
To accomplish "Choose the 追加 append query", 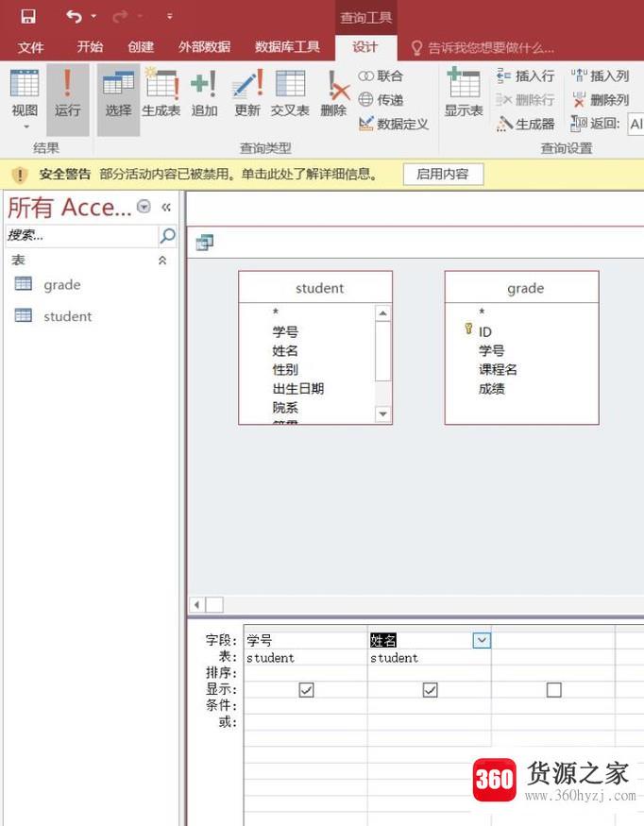I will point(204,93).
